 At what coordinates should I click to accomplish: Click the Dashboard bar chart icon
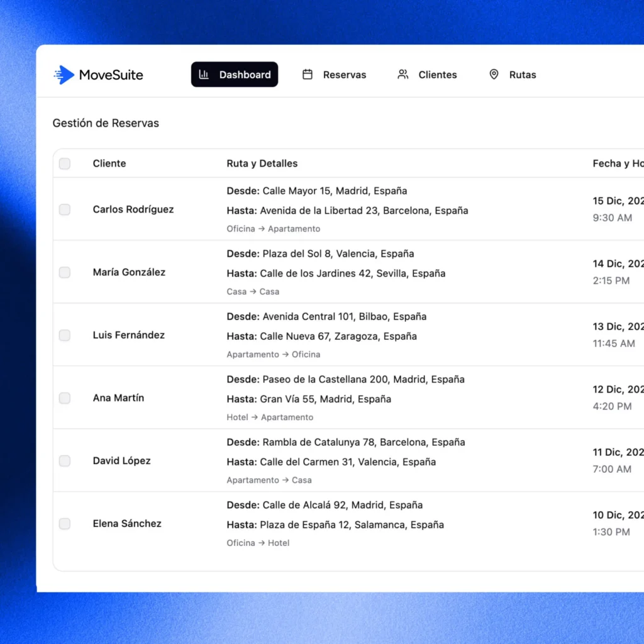[204, 75]
